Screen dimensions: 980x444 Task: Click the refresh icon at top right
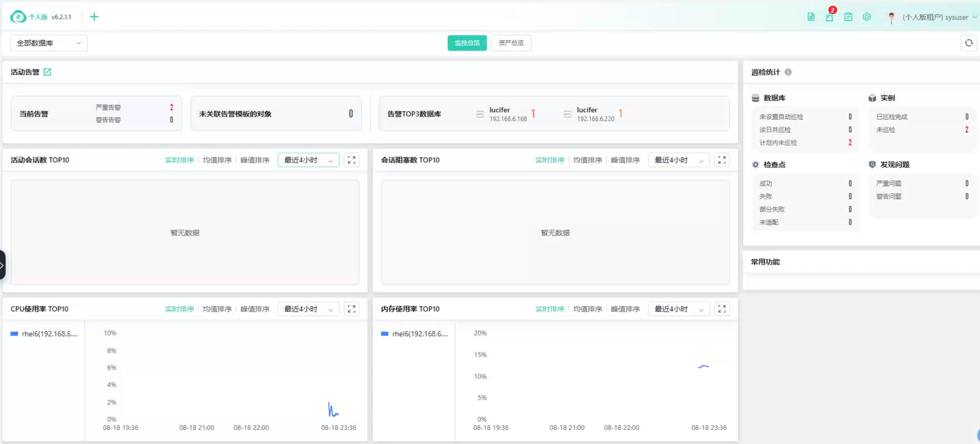coord(969,43)
